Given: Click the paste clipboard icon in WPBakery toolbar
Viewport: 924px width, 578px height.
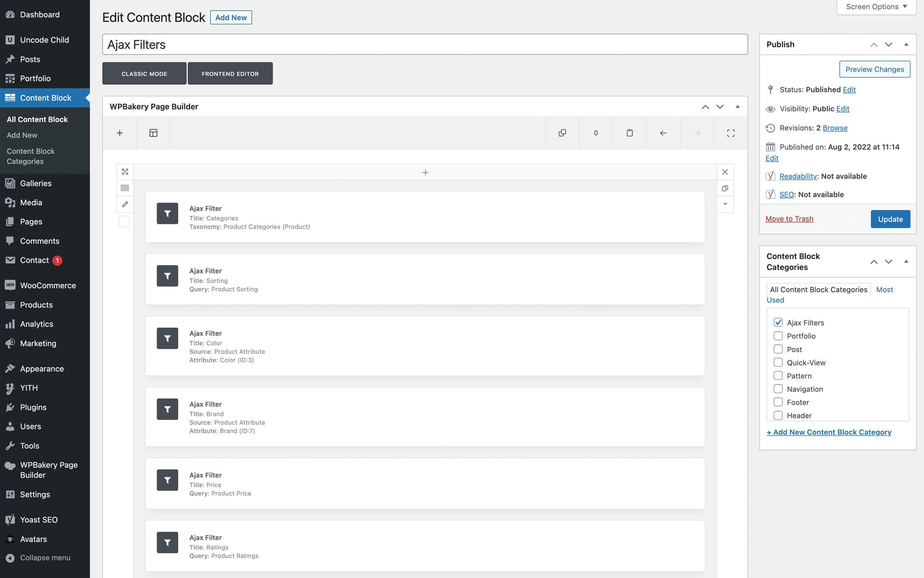Looking at the screenshot, I should [629, 133].
